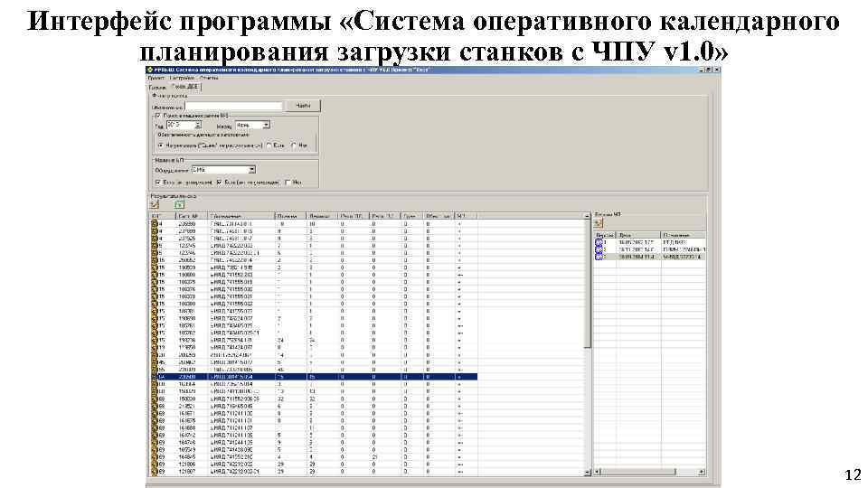Click the gold icon in row 185761
The image size is (868, 488).
coord(155,326)
